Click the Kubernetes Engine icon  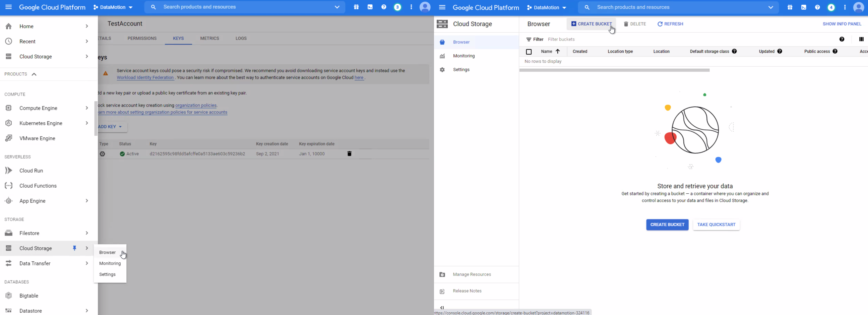point(8,123)
